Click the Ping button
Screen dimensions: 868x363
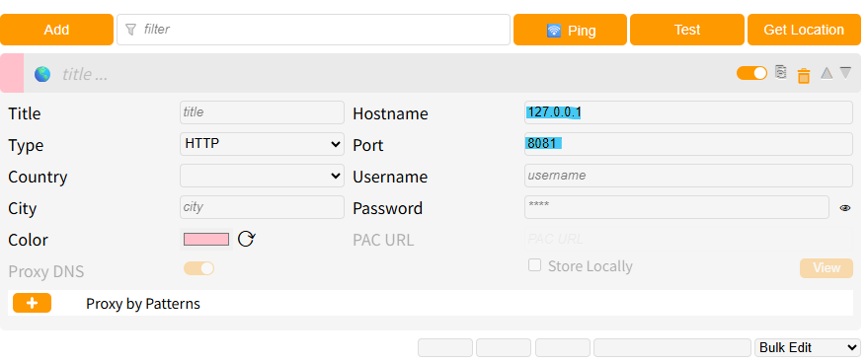click(570, 30)
